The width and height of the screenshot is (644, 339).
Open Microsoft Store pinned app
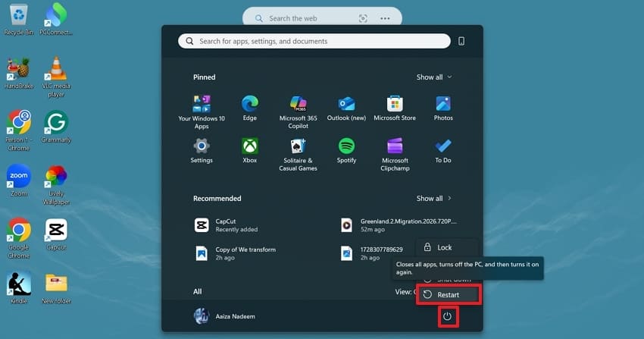coord(395,108)
